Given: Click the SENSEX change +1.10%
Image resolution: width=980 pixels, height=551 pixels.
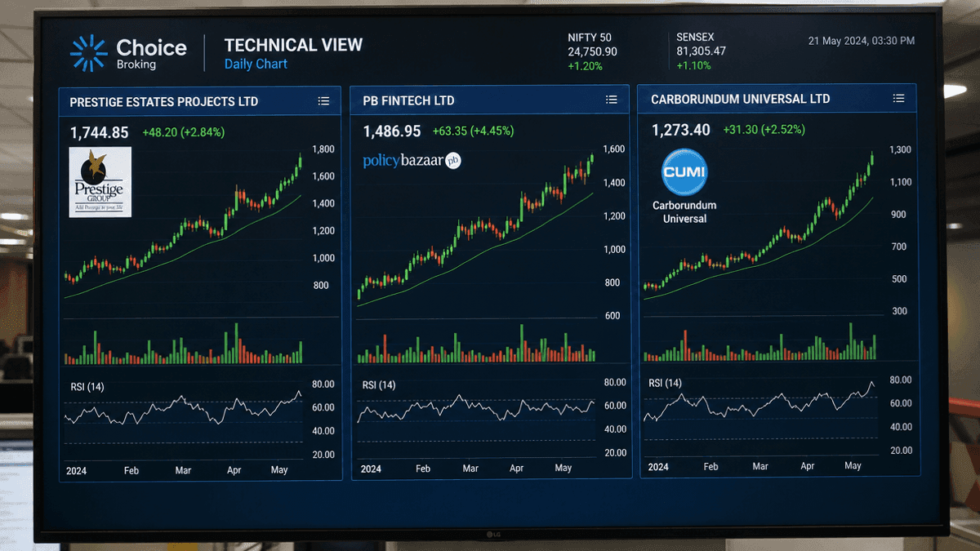Looking at the screenshot, I should [693, 65].
